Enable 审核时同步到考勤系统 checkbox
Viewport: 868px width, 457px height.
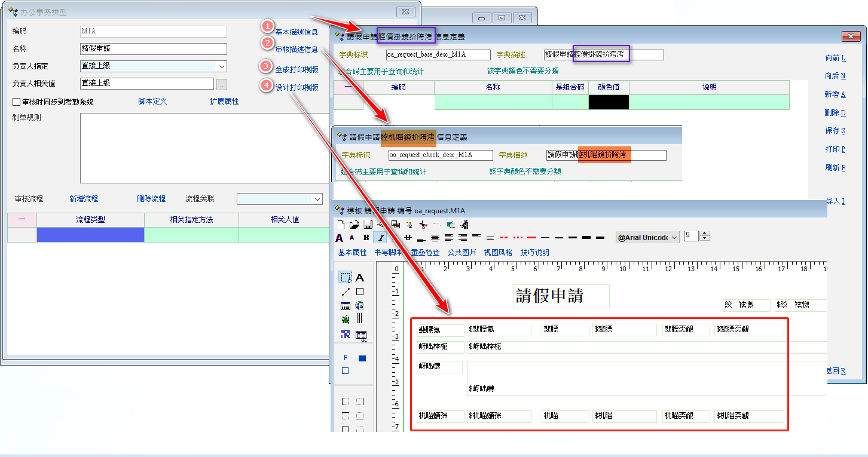coord(17,102)
